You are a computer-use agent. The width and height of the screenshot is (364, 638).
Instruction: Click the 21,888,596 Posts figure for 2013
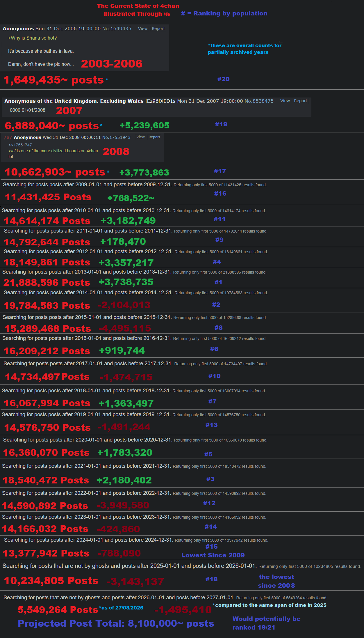[x=47, y=282]
